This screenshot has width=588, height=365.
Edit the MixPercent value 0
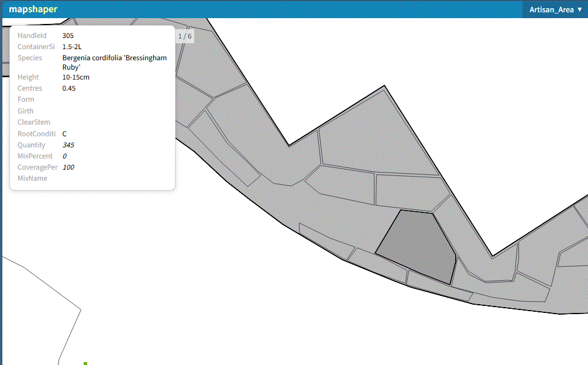click(x=64, y=156)
